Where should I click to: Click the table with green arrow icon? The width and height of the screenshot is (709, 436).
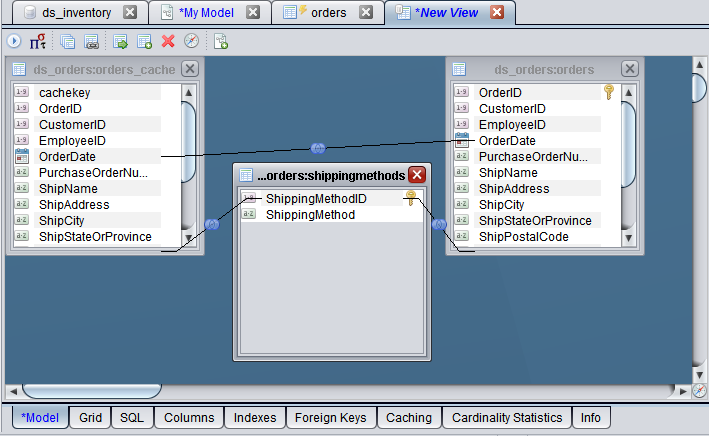tap(120, 42)
